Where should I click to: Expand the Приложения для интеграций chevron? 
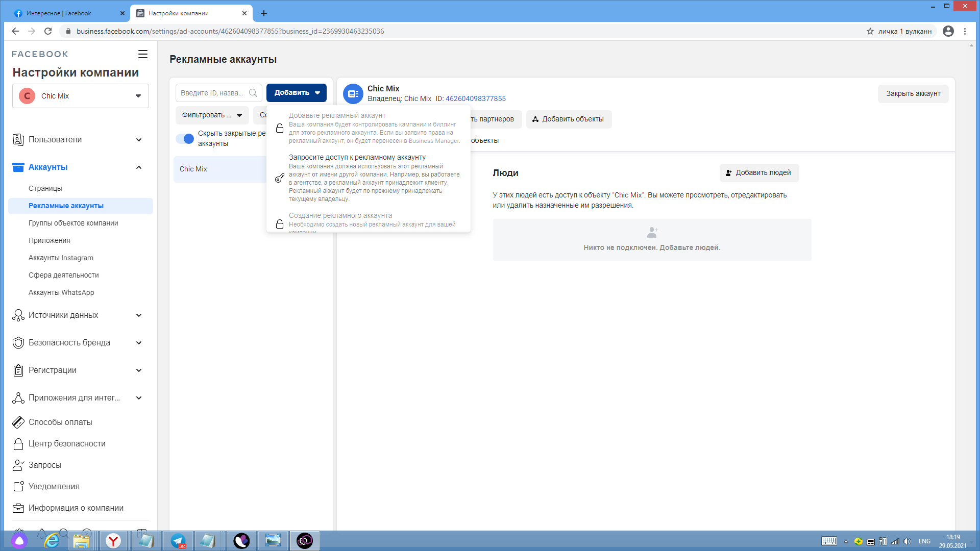[x=139, y=398]
